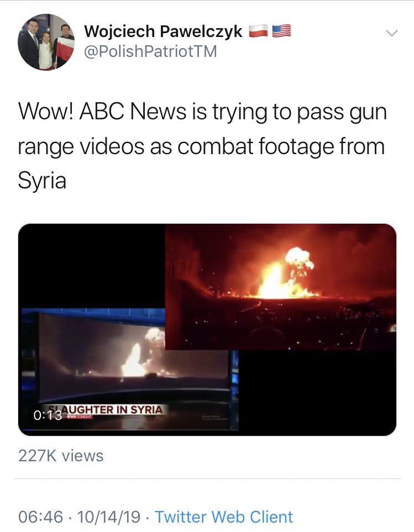Click the 227K views counter
The width and height of the screenshot is (414, 532).
point(61,455)
